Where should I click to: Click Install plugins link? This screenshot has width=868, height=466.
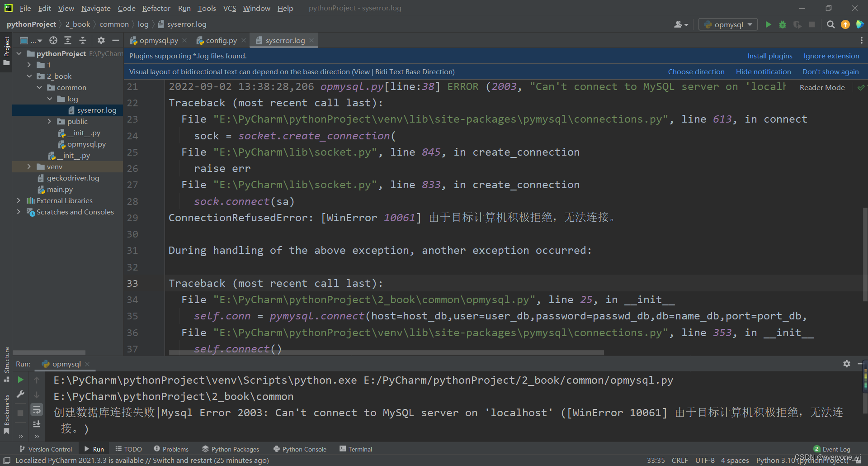(x=769, y=56)
